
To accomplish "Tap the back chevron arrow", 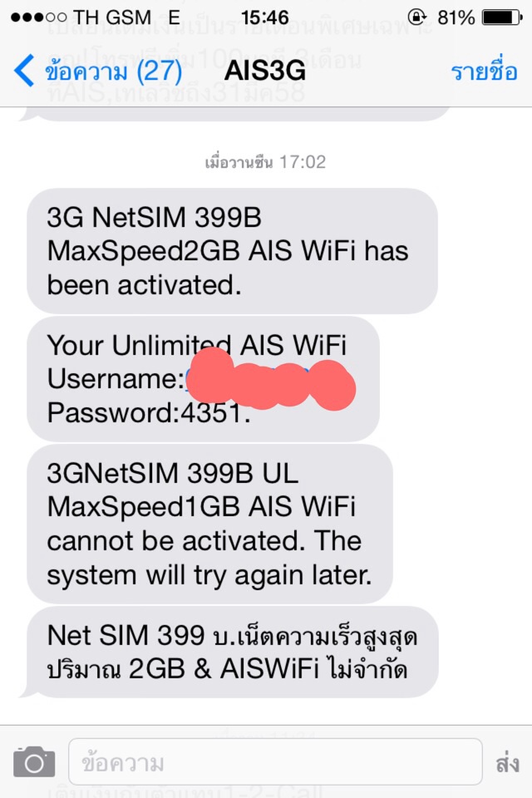I will pyautogui.click(x=24, y=70).
